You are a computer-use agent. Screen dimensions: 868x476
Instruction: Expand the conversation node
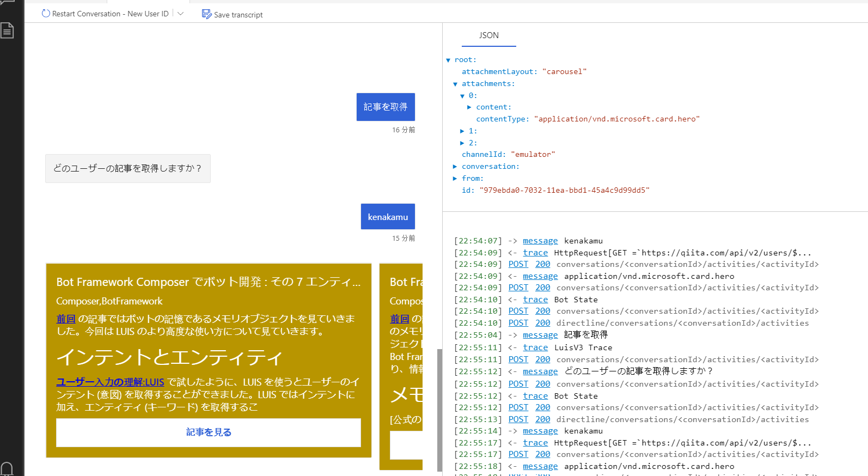click(455, 167)
